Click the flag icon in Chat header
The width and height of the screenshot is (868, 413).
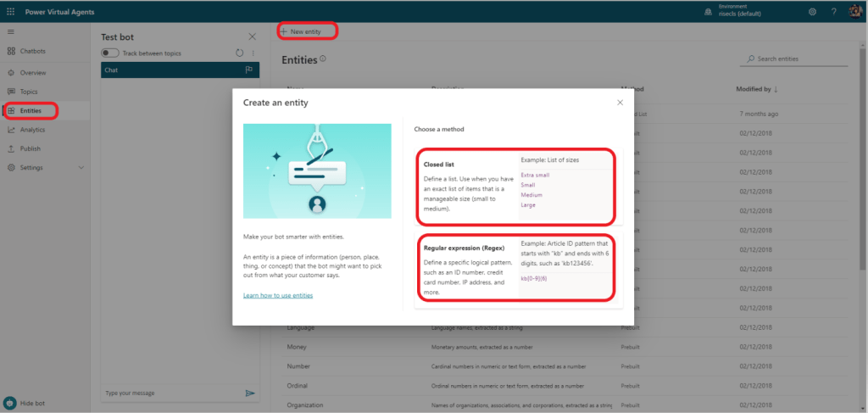[x=249, y=70]
